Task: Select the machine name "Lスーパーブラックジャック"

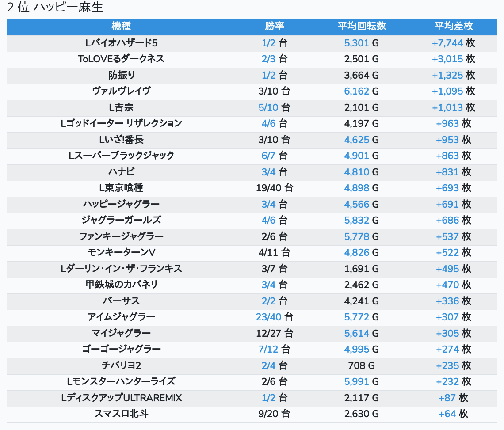Action: pos(121,156)
